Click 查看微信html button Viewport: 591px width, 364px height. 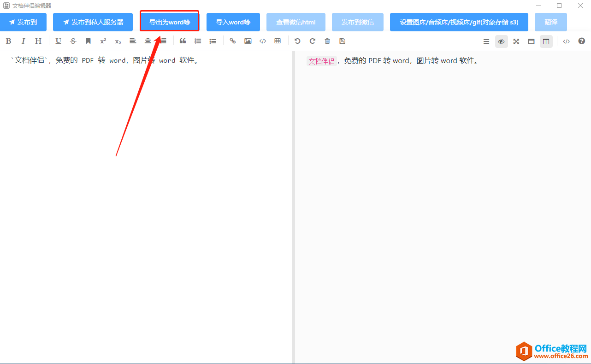tap(296, 22)
